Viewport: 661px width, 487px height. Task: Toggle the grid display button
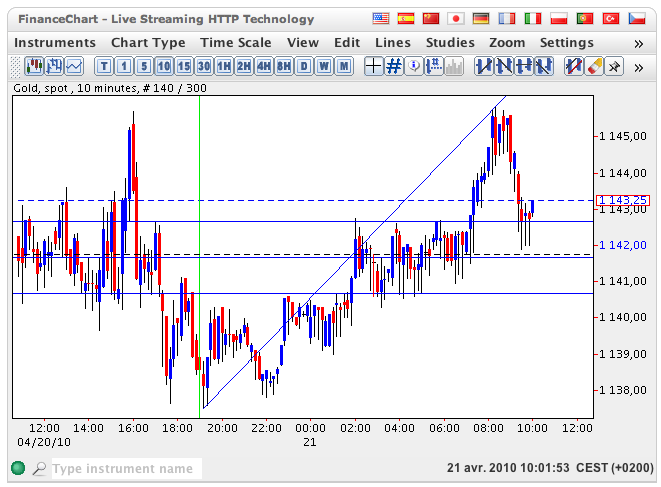[394, 66]
